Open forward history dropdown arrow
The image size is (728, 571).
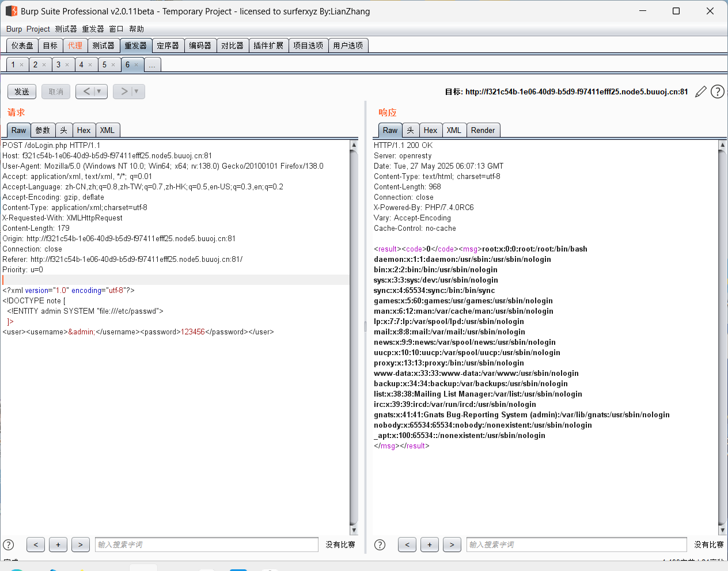click(136, 92)
